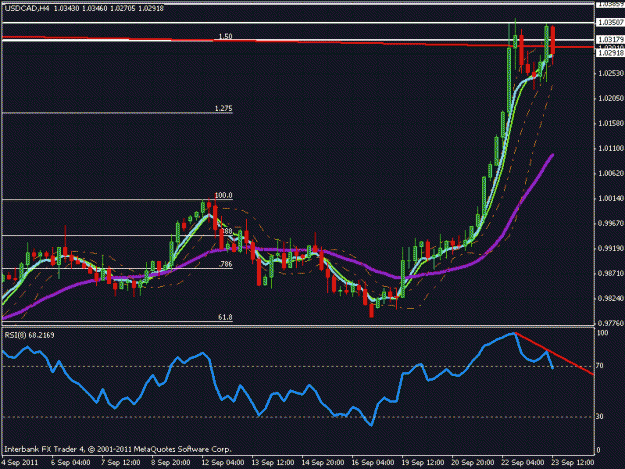Click the 7 Sep 12:00 time label
Screen dimensions: 625x469
[x=121, y=462]
